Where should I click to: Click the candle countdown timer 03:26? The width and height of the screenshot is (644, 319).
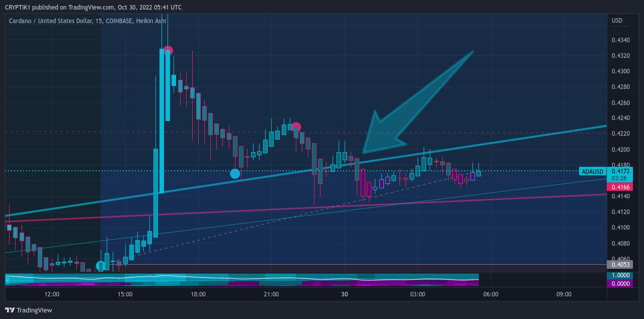click(619, 178)
